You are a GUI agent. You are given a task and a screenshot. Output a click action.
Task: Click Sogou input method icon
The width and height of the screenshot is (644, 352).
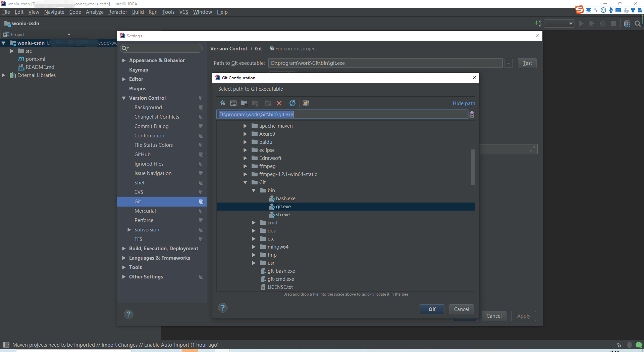coord(580,10)
